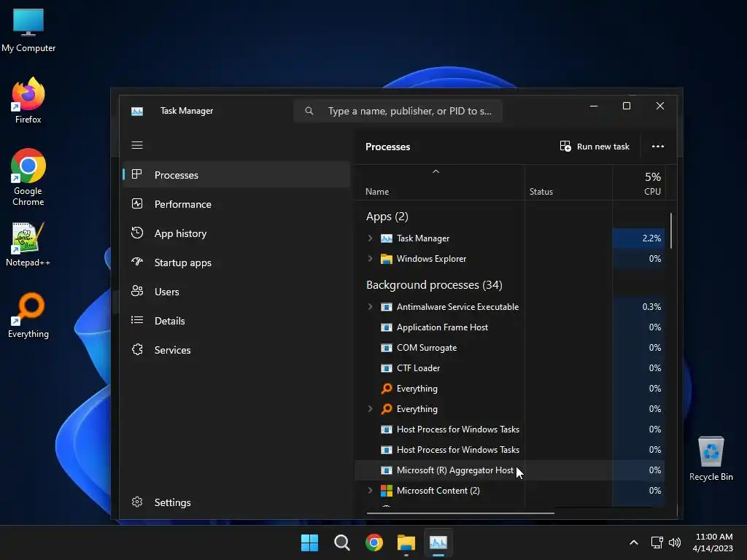Screen dimensions: 747x560
Task: Open Task Manager Settings
Action: [237, 502]
